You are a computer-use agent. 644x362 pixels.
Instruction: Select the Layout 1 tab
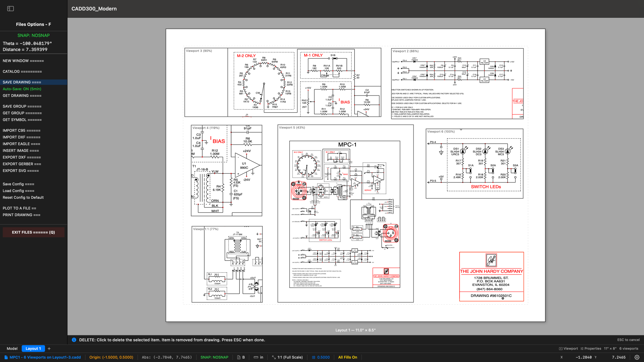click(33, 349)
